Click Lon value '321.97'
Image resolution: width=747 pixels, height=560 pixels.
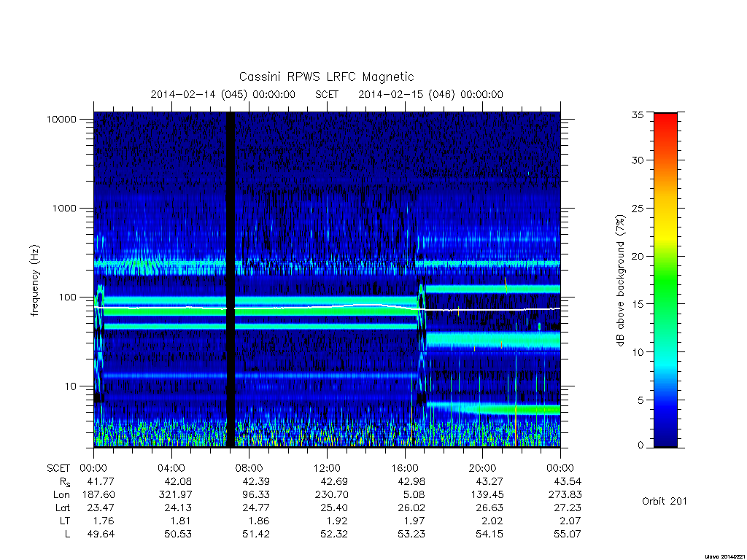point(176,495)
